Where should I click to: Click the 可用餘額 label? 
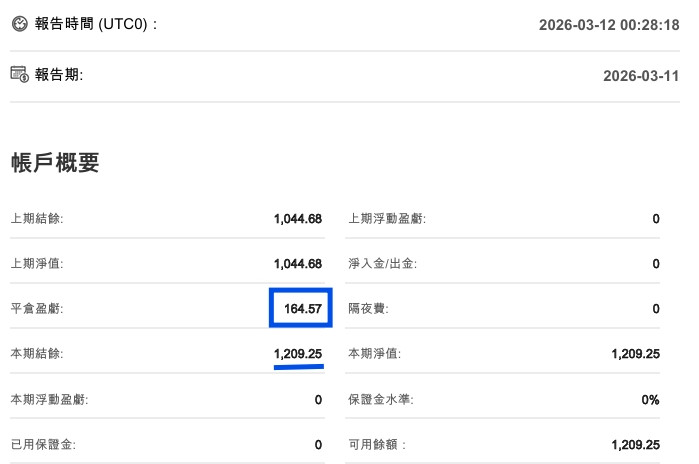pyautogui.click(x=377, y=445)
